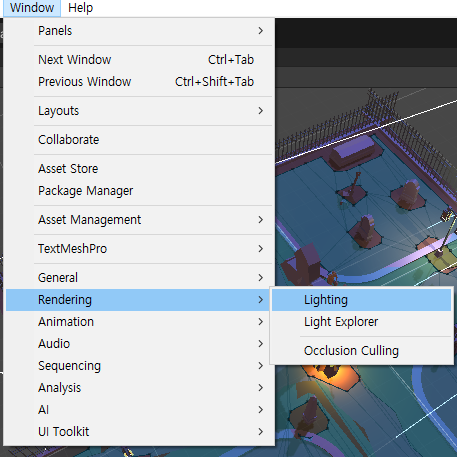Expand the Audio submenu
457x457 pixels.
pos(139,344)
